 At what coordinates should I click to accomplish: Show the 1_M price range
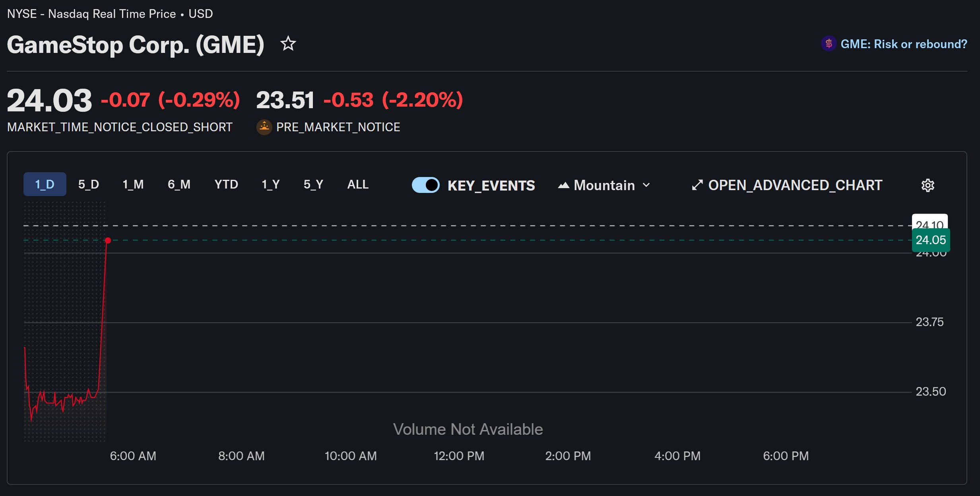133,185
